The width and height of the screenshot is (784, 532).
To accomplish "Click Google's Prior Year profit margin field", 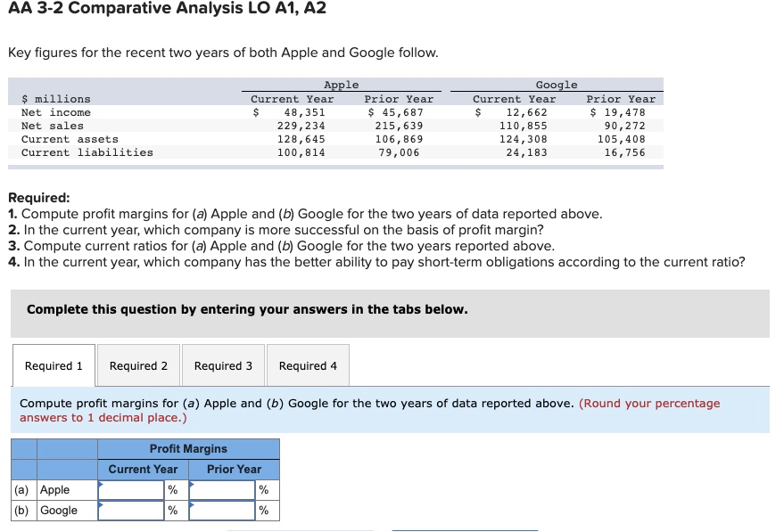I will coord(223,510).
